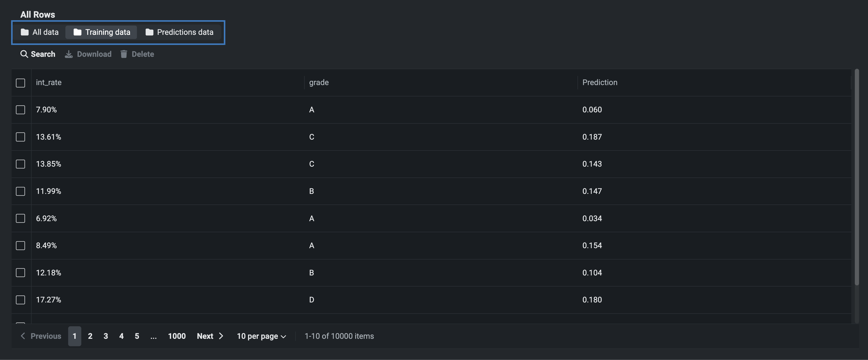868x360 pixels.
Task: Select the checkbox for the 17.27% row
Action: (20, 300)
